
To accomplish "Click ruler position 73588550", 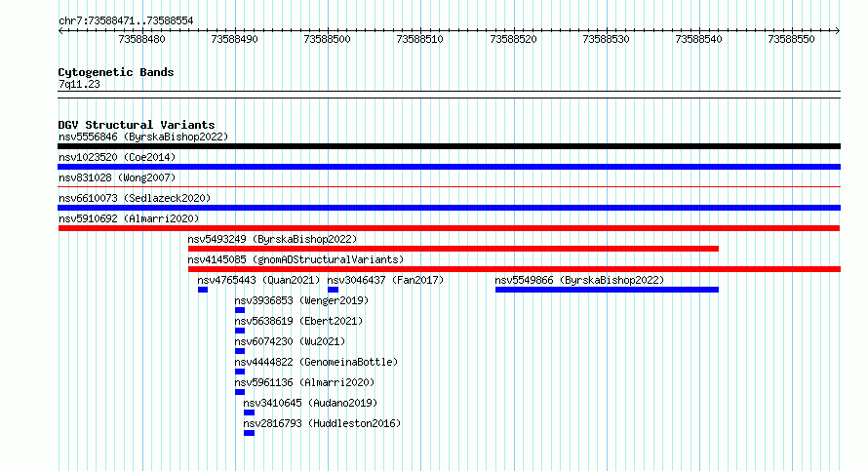I will pyautogui.click(x=792, y=39).
